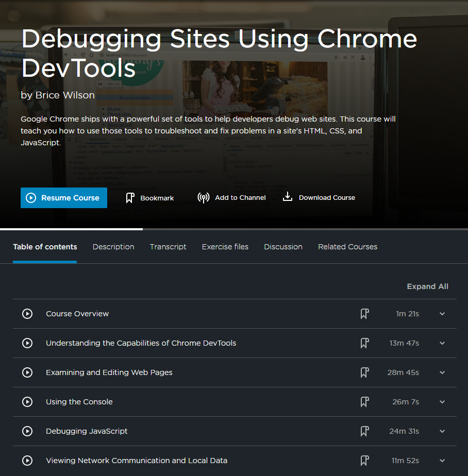Expand Viewing Network Communication chevron
The width and height of the screenshot is (468, 476).
click(x=442, y=461)
